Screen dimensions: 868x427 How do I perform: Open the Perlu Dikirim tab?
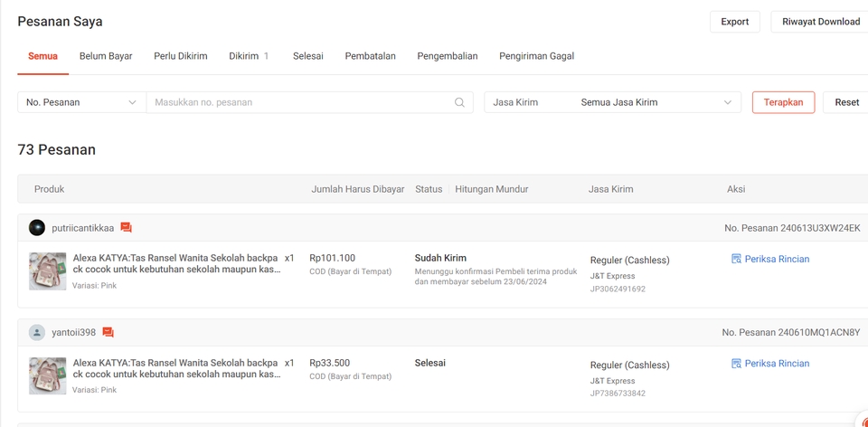pyautogui.click(x=181, y=56)
